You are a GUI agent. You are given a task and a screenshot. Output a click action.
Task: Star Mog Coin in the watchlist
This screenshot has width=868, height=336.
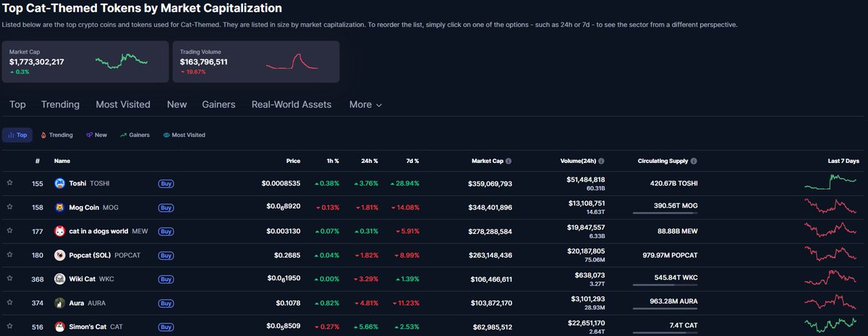[10, 208]
